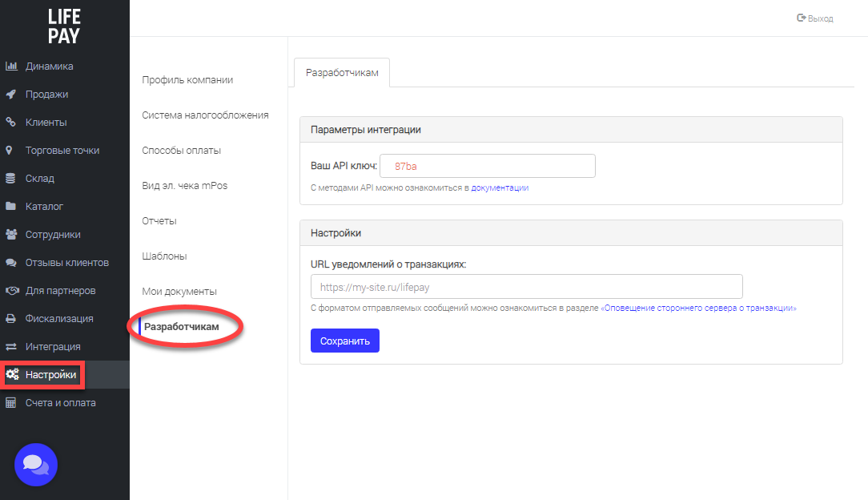Click the Сотрудники people icon
868x500 pixels.
click(11, 234)
